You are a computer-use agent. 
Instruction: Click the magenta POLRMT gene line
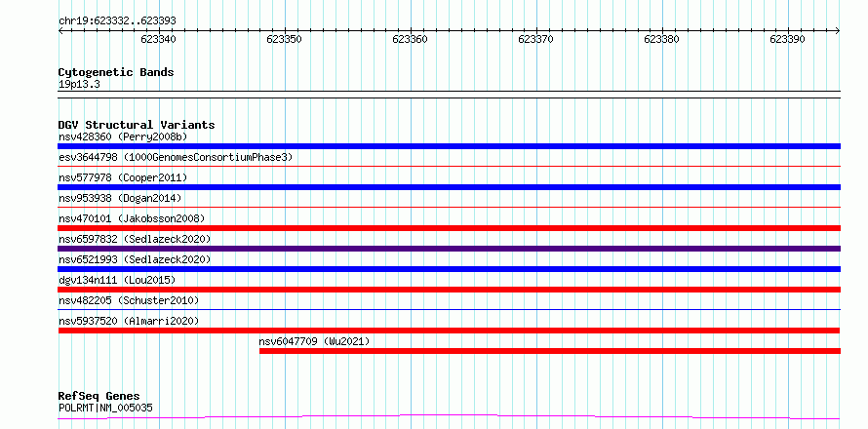click(x=449, y=417)
